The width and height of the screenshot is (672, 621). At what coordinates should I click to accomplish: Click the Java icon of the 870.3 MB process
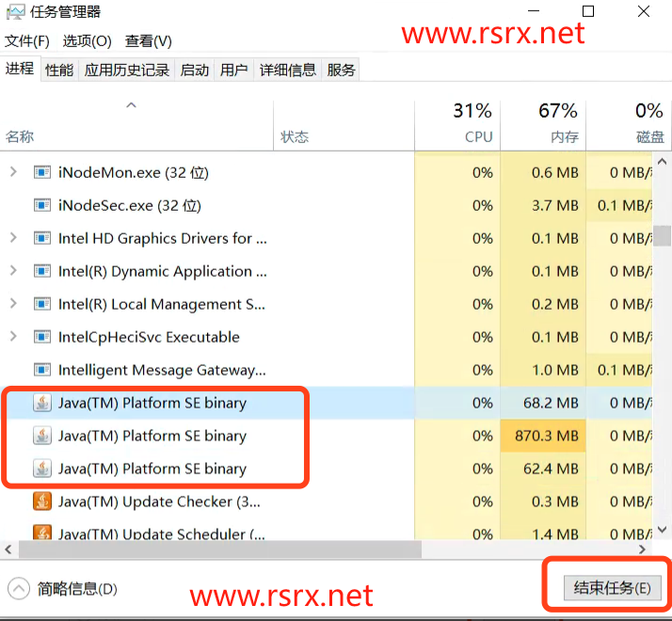coord(42,436)
